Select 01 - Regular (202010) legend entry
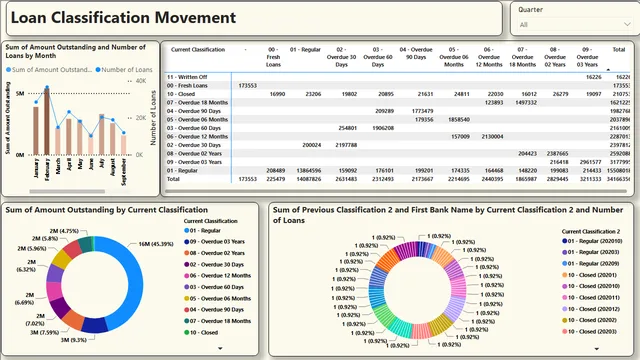The image size is (640, 360). tap(592, 241)
